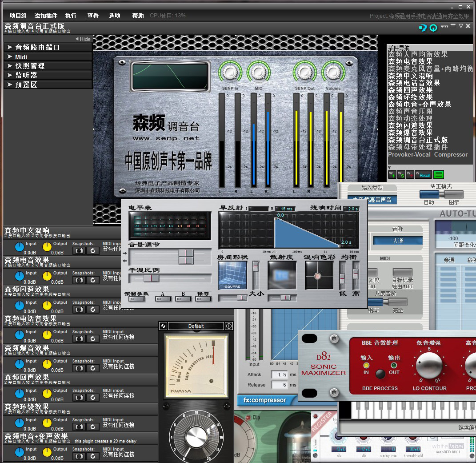Click blue Input knob of 森频电话音效果
The image size is (476, 463).
20,335
